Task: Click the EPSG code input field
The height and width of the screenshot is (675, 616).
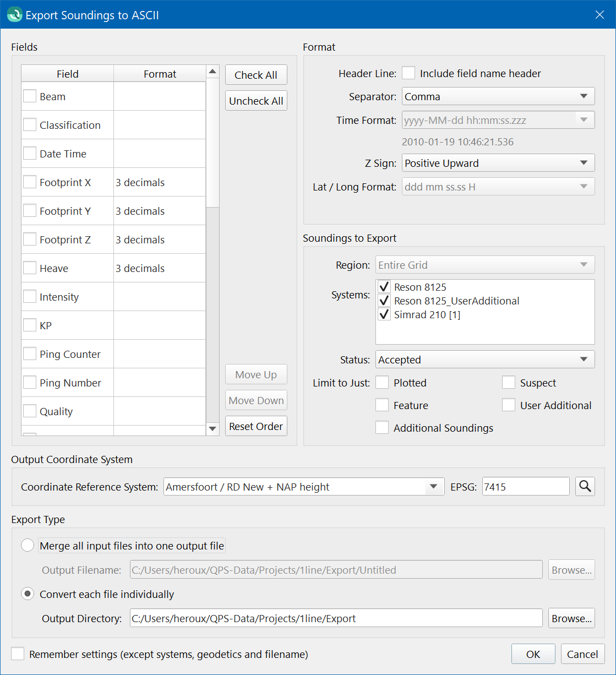Action: (526, 487)
